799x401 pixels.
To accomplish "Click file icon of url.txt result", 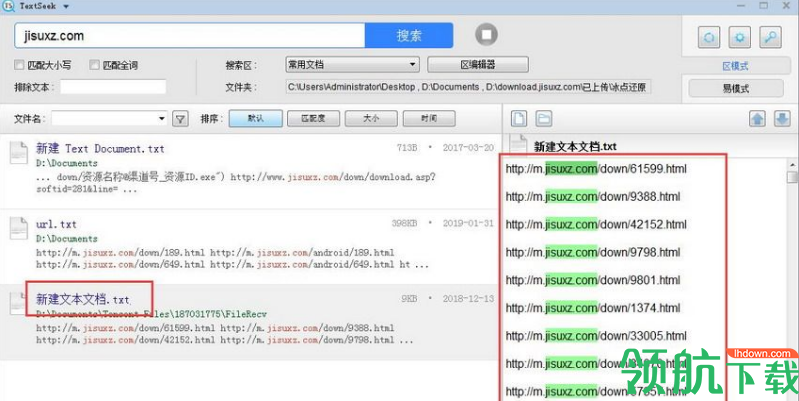I will pos(19,228).
